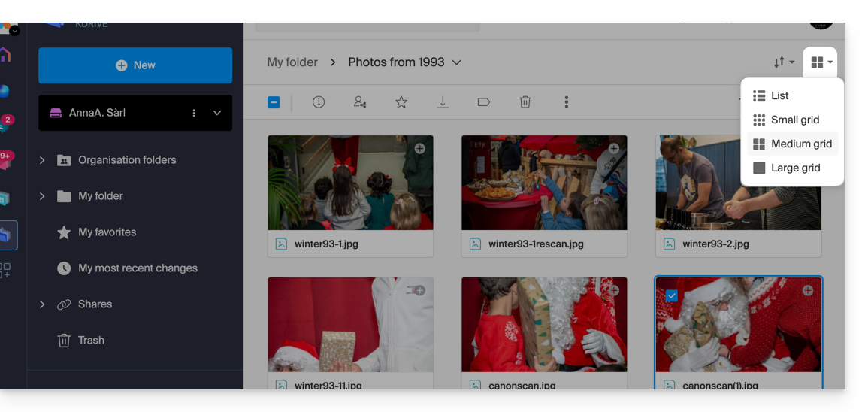Open the three-dot more actions menu in toolbar

567,102
